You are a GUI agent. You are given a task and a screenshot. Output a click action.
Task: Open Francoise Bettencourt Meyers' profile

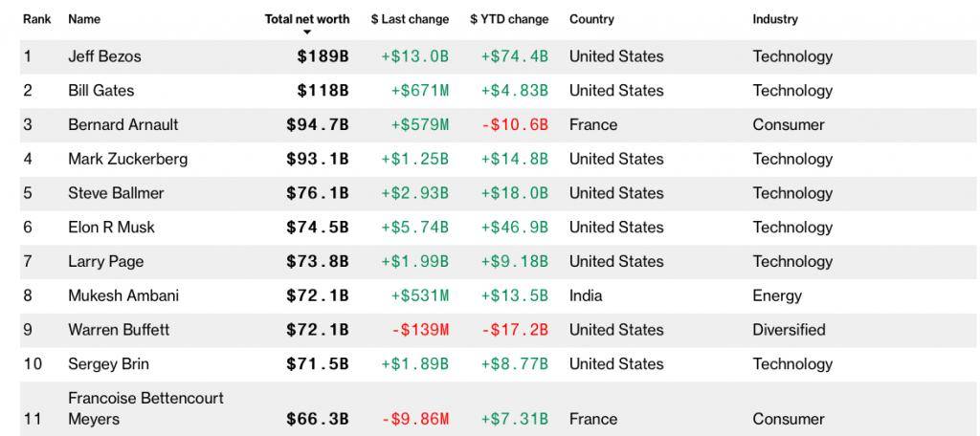[x=145, y=408]
